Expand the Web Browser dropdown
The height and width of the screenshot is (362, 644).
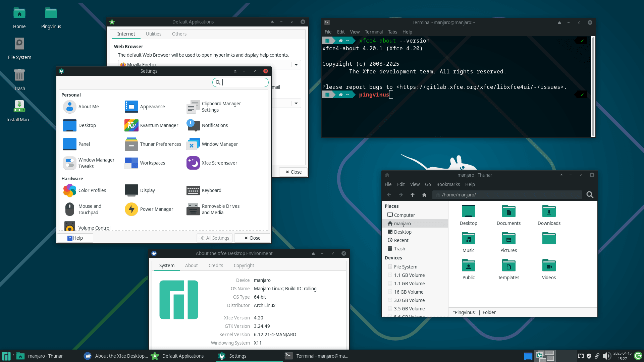click(x=296, y=65)
